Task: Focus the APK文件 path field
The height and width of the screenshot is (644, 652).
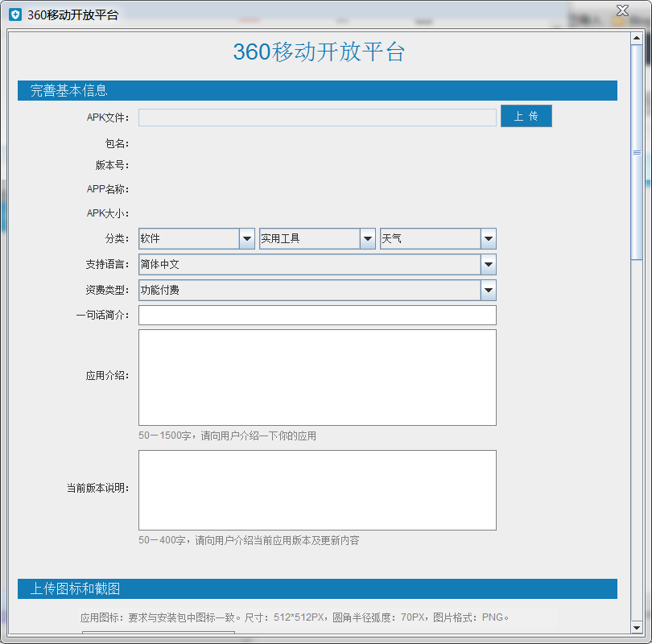Action: pyautogui.click(x=317, y=118)
